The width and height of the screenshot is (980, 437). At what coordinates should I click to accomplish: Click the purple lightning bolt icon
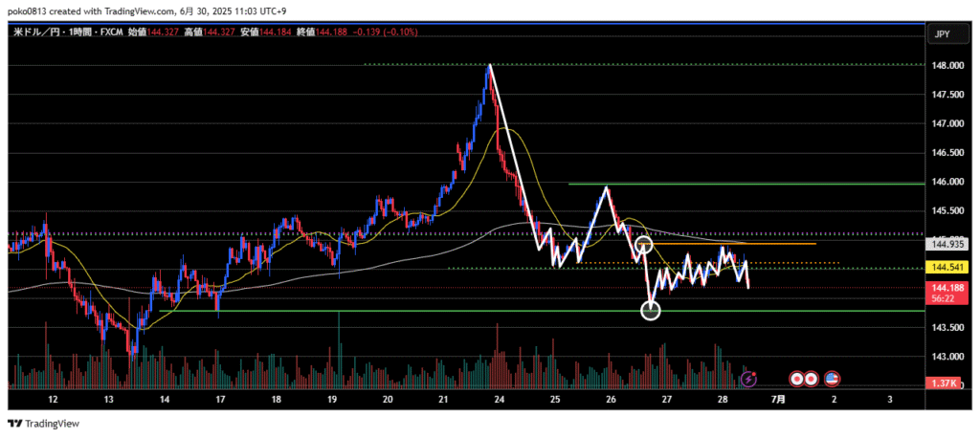748,380
